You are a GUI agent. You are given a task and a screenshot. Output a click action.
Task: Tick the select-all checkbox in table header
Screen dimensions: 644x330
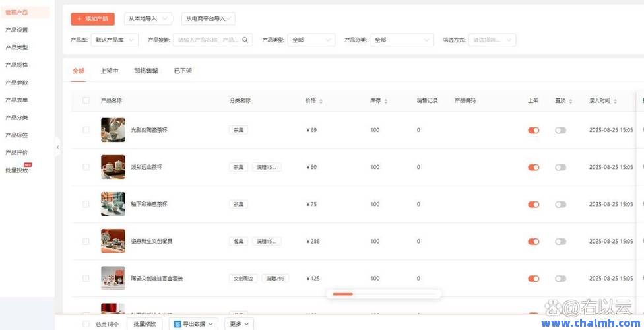coord(86,100)
